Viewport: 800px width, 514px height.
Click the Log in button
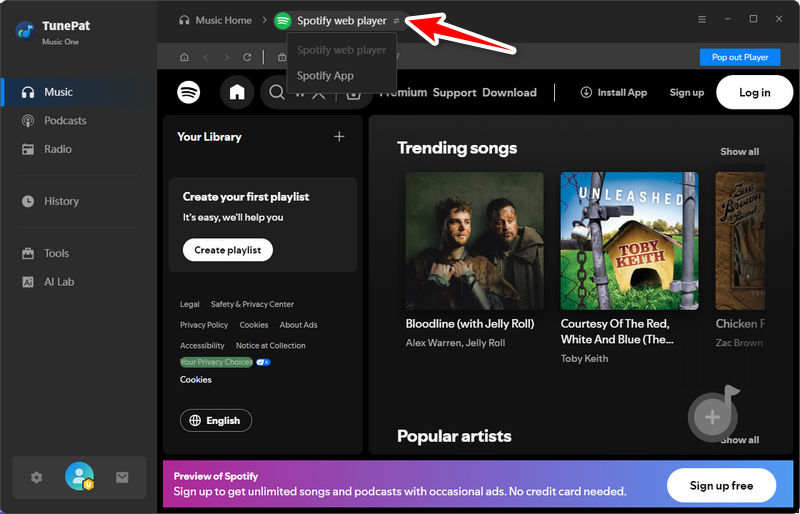coord(755,92)
